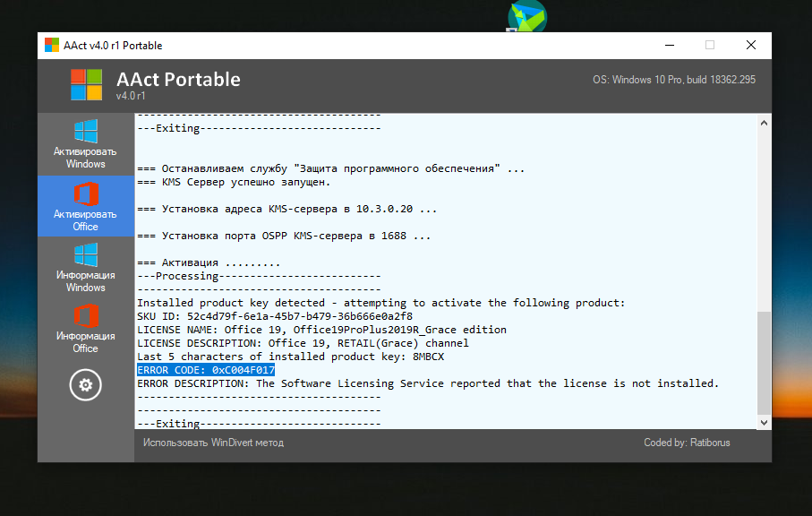Click the Windows logo above Информация Windows
The height and width of the screenshot is (516, 812).
[85, 255]
